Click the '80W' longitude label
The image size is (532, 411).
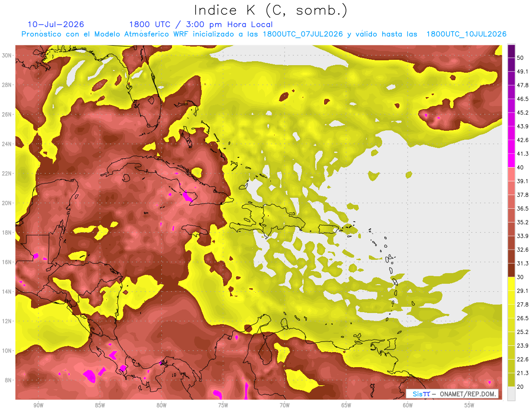pos(161,405)
